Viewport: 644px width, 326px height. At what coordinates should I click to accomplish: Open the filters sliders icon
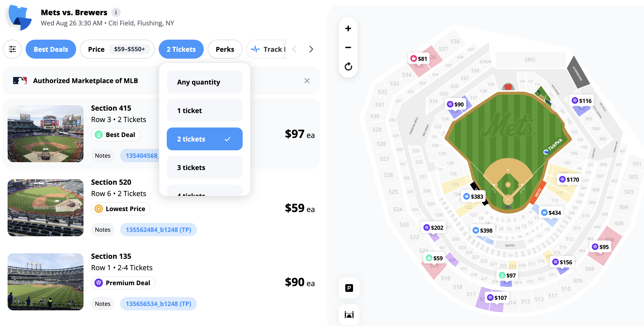pos(12,49)
